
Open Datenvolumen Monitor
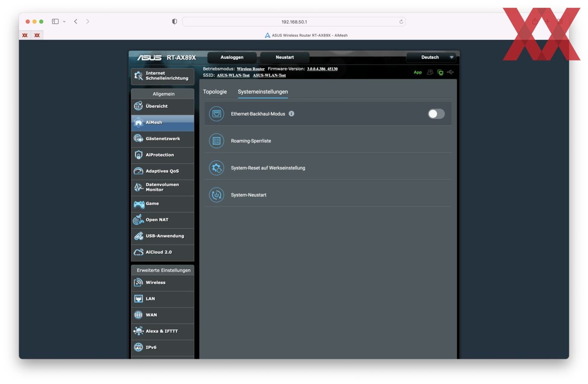tap(163, 187)
